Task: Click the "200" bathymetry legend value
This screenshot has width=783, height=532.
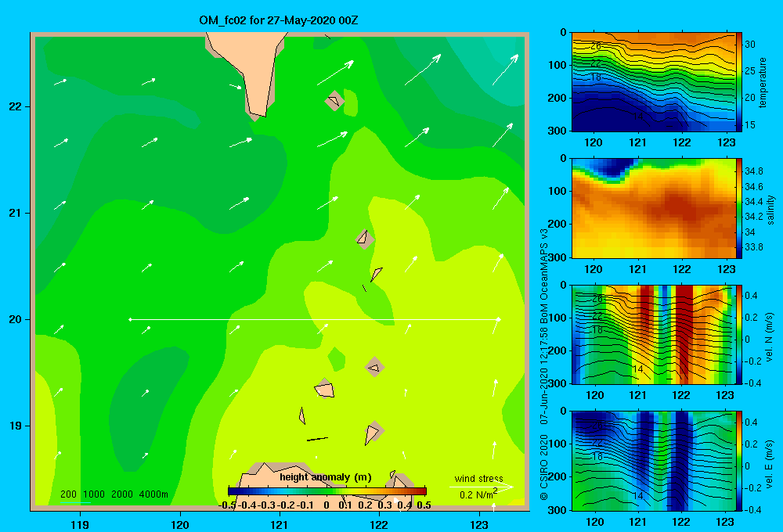Action: pyautogui.click(x=68, y=494)
